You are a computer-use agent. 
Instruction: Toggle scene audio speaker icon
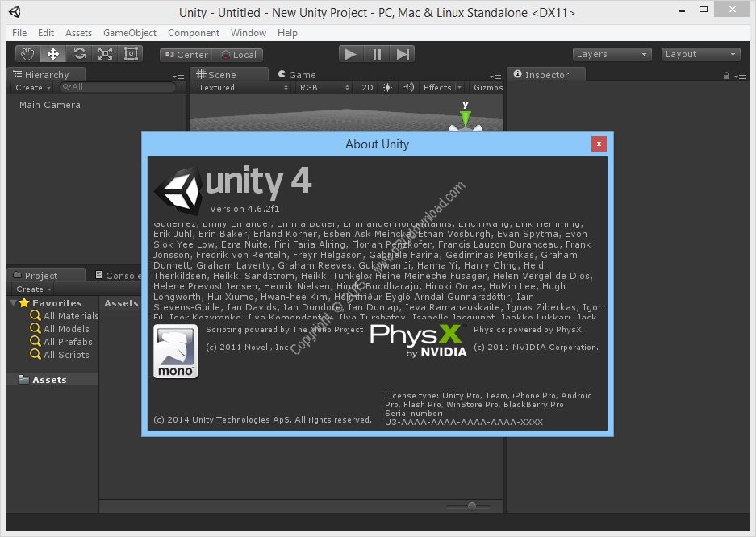pos(409,88)
